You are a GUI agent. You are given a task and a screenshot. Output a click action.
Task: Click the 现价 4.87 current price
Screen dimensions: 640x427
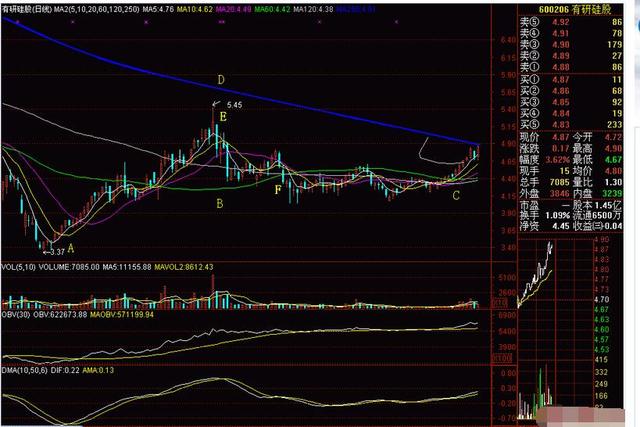544,137
